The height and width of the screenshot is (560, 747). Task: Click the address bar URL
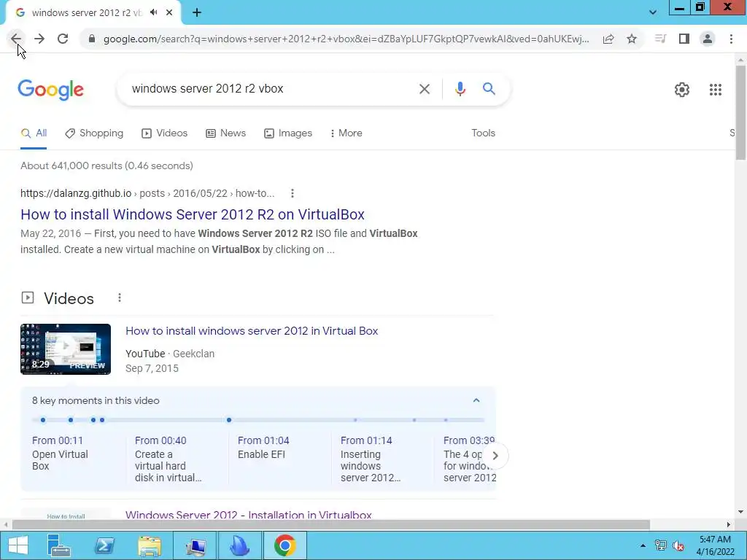point(347,39)
